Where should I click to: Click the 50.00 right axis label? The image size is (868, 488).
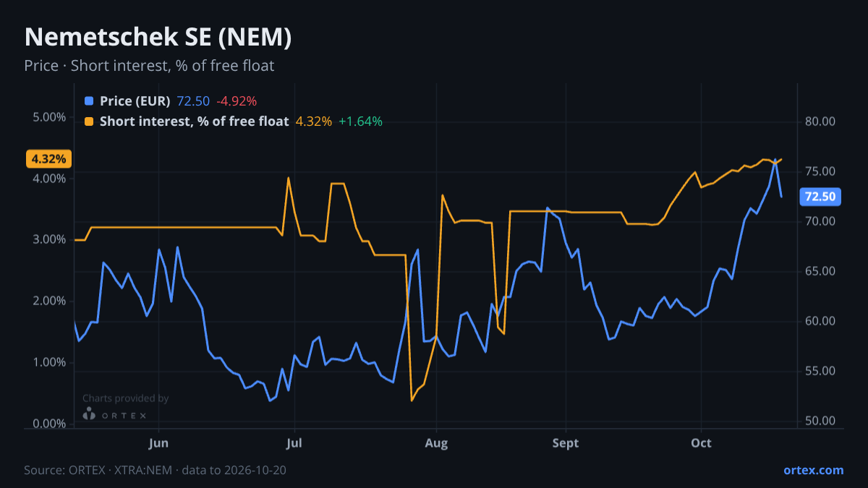(820, 421)
